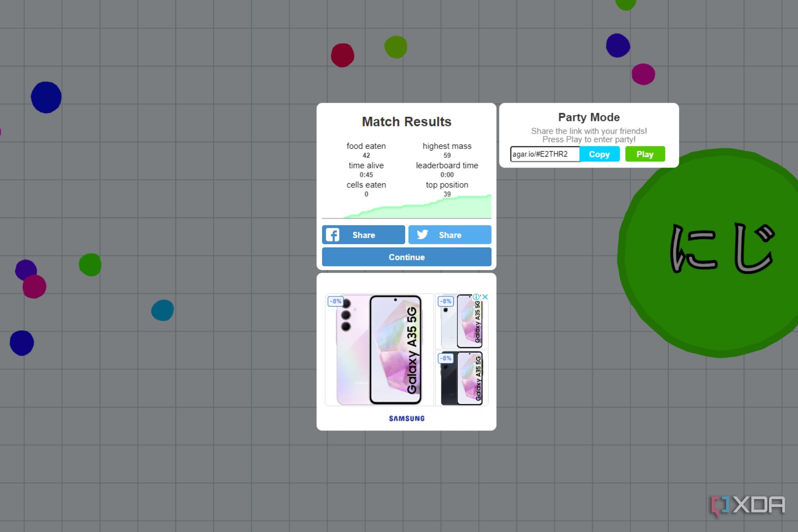Select the agar.io party link field
Screen dimensions: 798x532
pos(545,154)
